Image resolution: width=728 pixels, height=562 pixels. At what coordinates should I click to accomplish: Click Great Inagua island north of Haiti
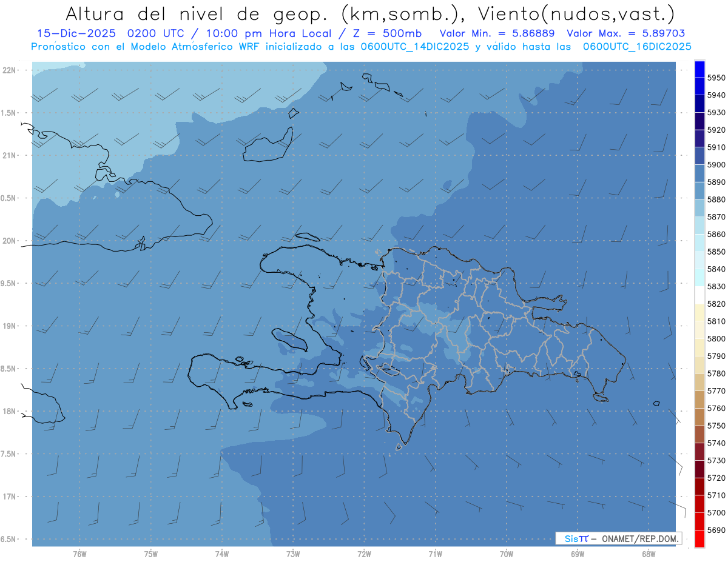(267, 146)
